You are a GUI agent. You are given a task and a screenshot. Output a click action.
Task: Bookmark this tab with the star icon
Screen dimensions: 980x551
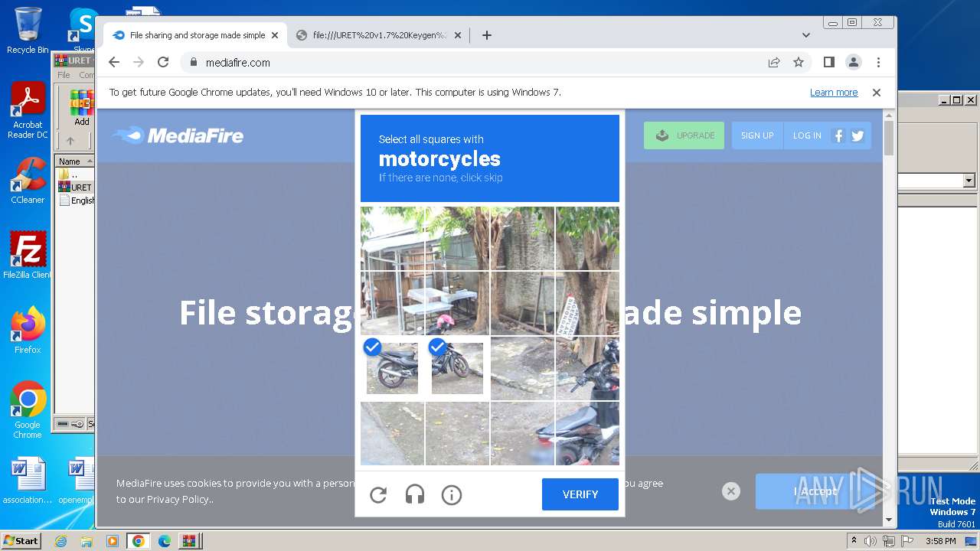pos(799,63)
